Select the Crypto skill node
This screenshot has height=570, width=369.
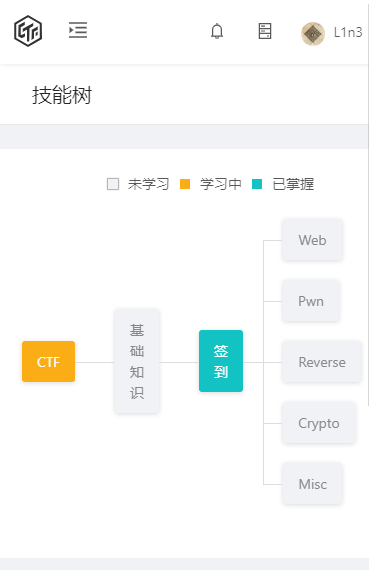[x=319, y=423]
